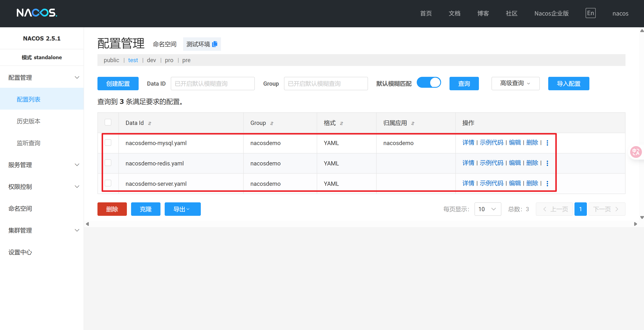Click the 下一页 pagination button

point(607,209)
